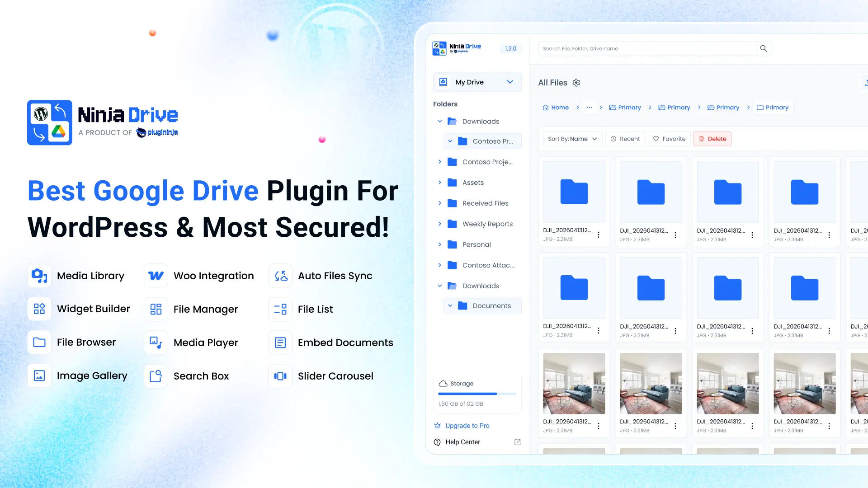This screenshot has width=868, height=488.
Task: Open the three-dot menu of the first folder card
Action: [x=599, y=235]
